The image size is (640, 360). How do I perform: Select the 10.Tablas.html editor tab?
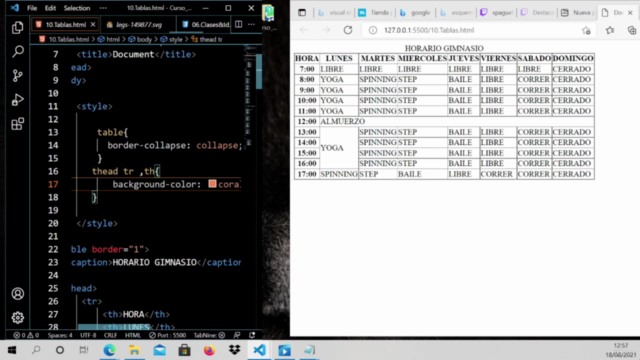(x=65, y=24)
